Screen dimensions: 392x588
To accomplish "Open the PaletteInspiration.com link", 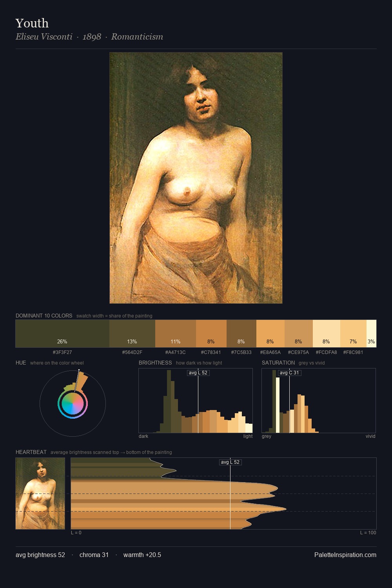I will coord(345,555).
